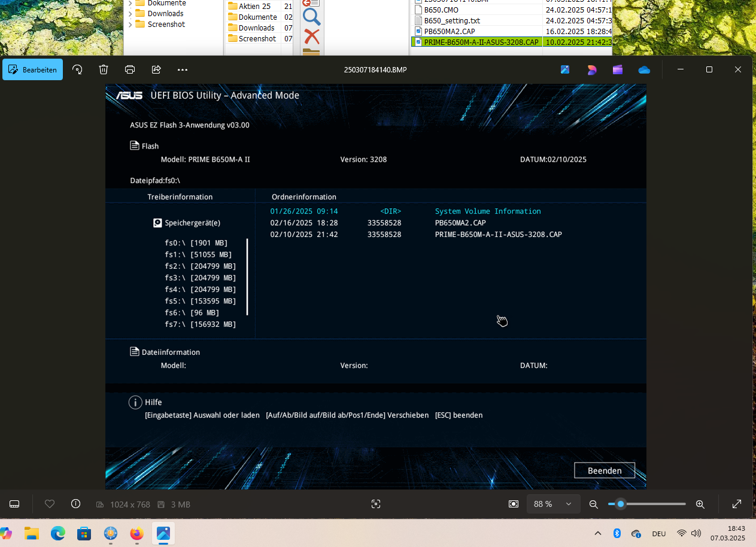Image resolution: width=756 pixels, height=547 pixels.
Task: Click the 3 MB file size label
Action: [181, 505]
